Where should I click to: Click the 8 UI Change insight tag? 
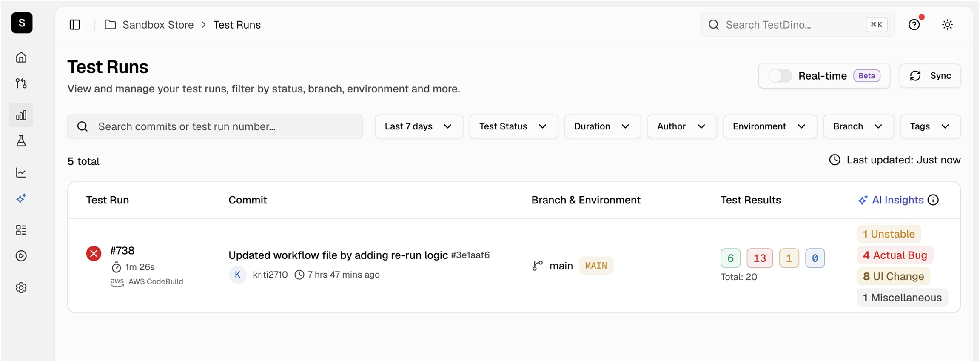(x=894, y=276)
